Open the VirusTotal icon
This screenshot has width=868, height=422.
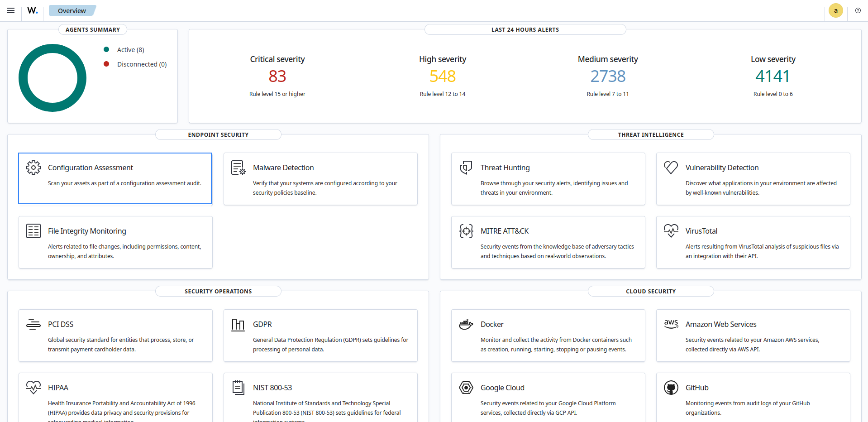pyautogui.click(x=671, y=231)
